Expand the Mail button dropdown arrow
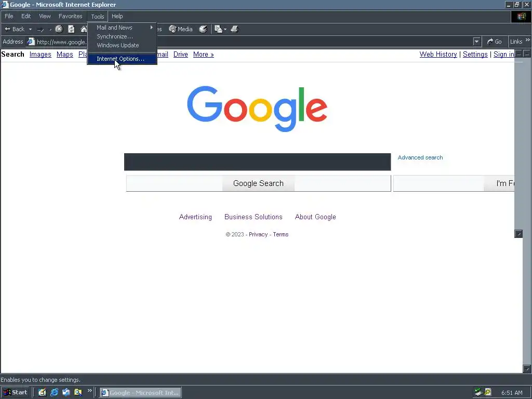Screen dimensions: 532x399 click(x=225, y=29)
